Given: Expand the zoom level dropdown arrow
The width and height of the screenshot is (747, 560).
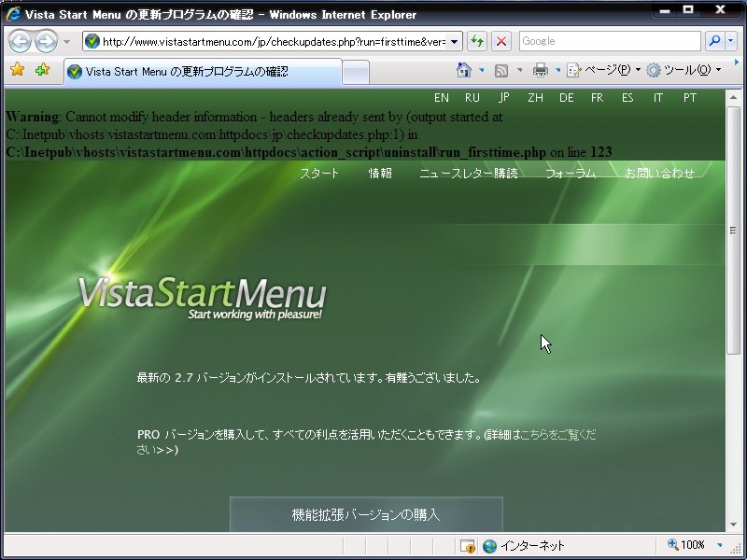Looking at the screenshot, I should pos(719,545).
